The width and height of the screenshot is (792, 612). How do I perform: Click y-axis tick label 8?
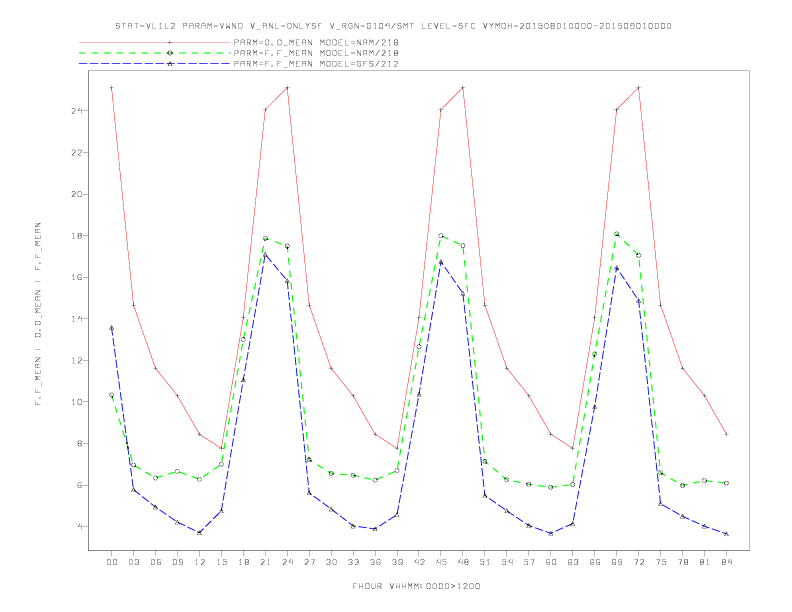coord(80,443)
